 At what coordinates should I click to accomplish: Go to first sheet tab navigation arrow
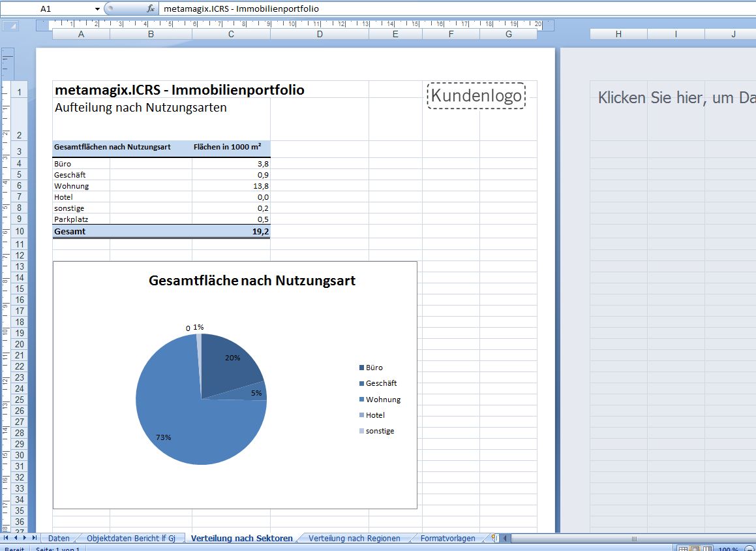tap(6, 537)
